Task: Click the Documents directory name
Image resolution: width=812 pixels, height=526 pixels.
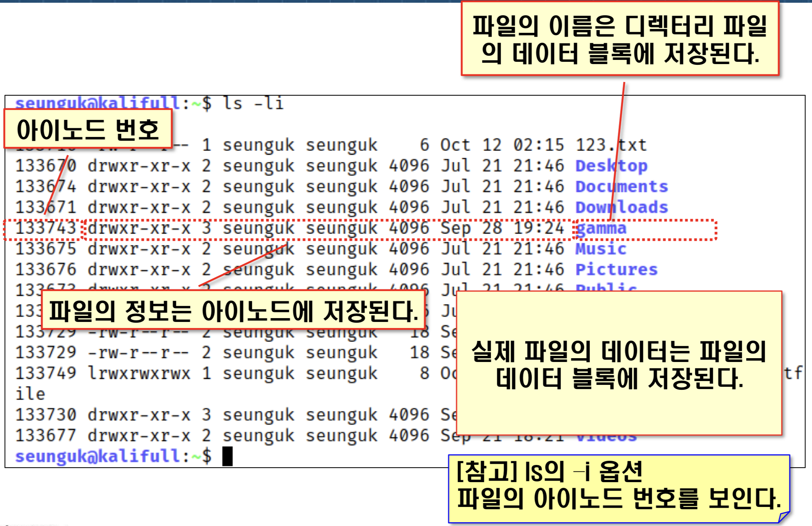Action: (x=622, y=187)
